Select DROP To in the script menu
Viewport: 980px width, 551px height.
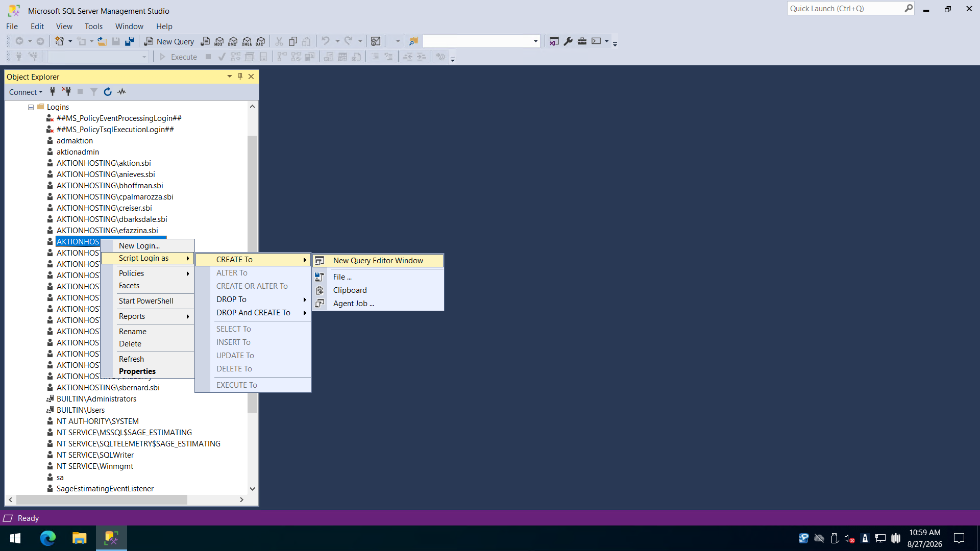(x=253, y=299)
